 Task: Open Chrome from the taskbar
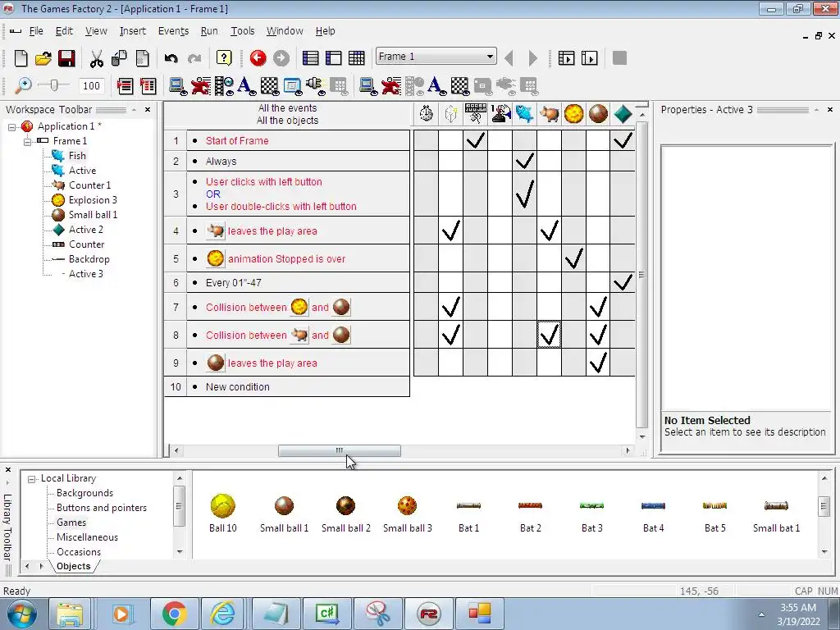click(174, 614)
